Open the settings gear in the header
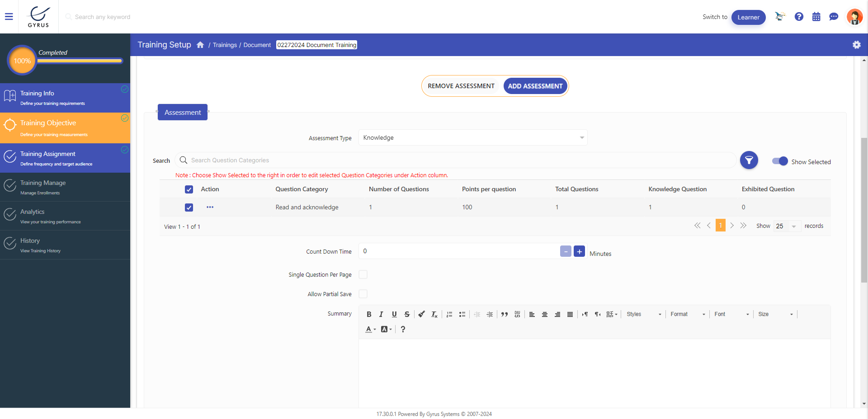This screenshot has width=868, height=419. click(856, 45)
